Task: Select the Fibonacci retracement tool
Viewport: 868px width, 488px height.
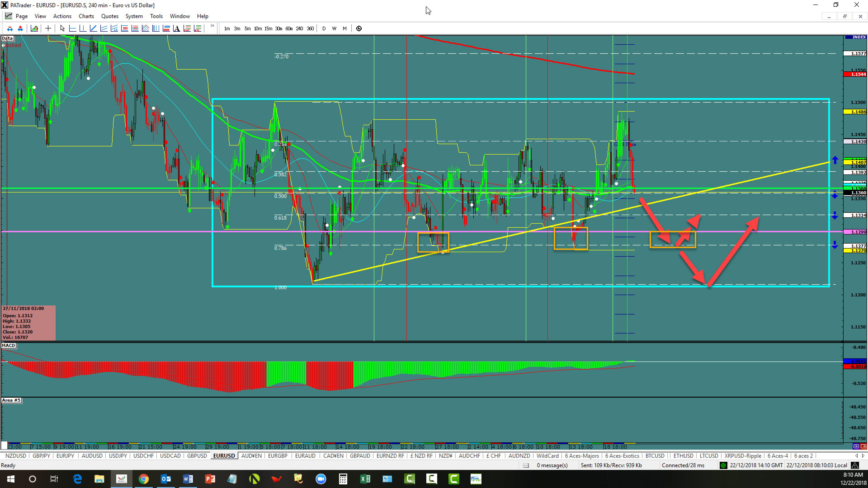Action: [125, 29]
